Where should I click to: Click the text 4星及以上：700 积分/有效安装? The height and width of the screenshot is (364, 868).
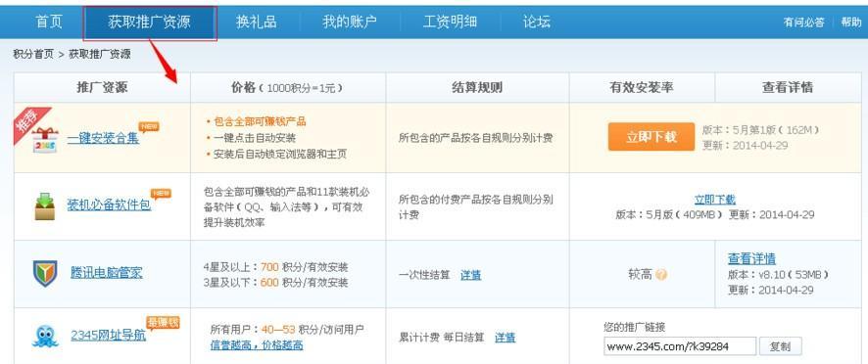[275, 268]
